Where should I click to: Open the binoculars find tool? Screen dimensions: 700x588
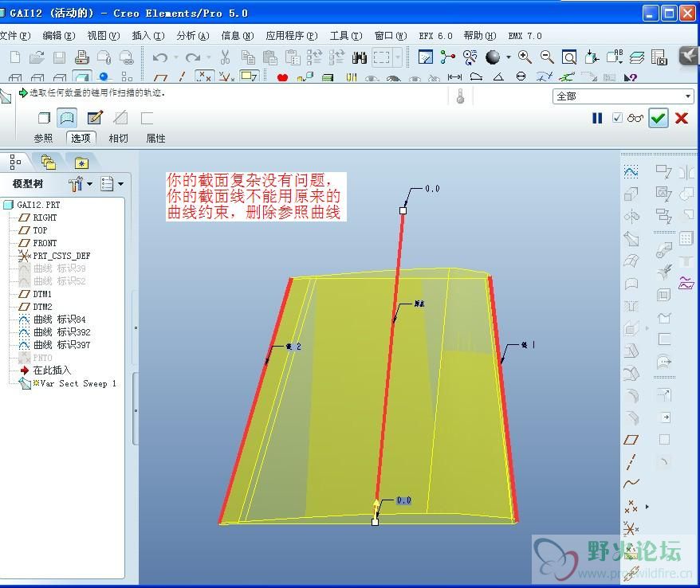(360, 57)
